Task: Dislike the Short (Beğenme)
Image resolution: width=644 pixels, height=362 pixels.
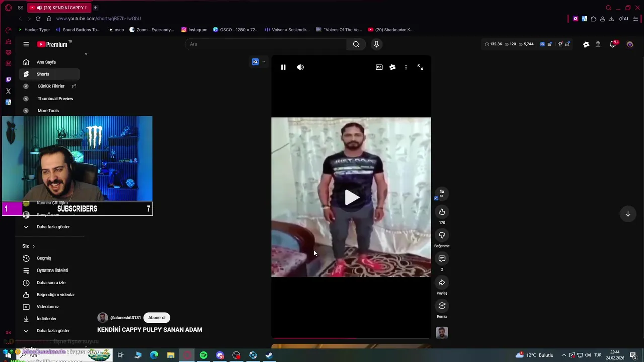Action: point(442,235)
